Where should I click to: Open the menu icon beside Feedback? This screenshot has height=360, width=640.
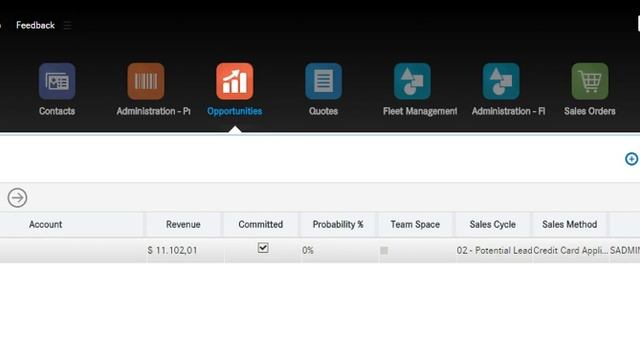pos(68,25)
